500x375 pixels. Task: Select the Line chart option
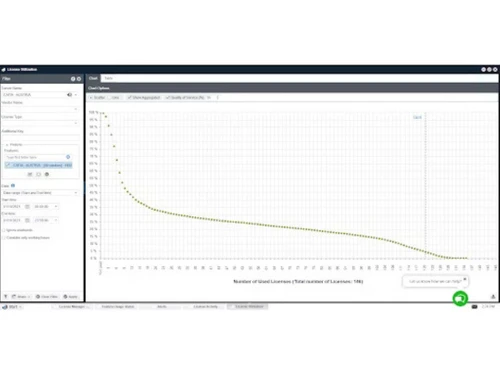coord(113,97)
